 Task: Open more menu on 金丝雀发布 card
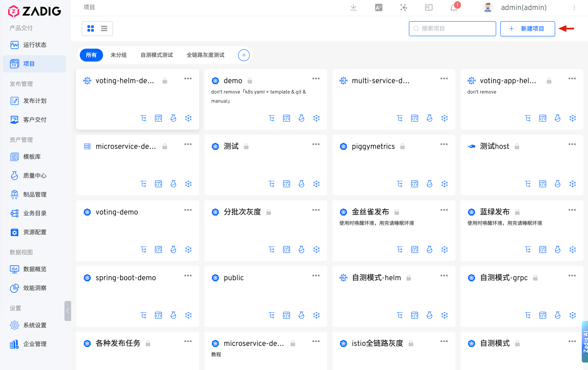pos(444,210)
